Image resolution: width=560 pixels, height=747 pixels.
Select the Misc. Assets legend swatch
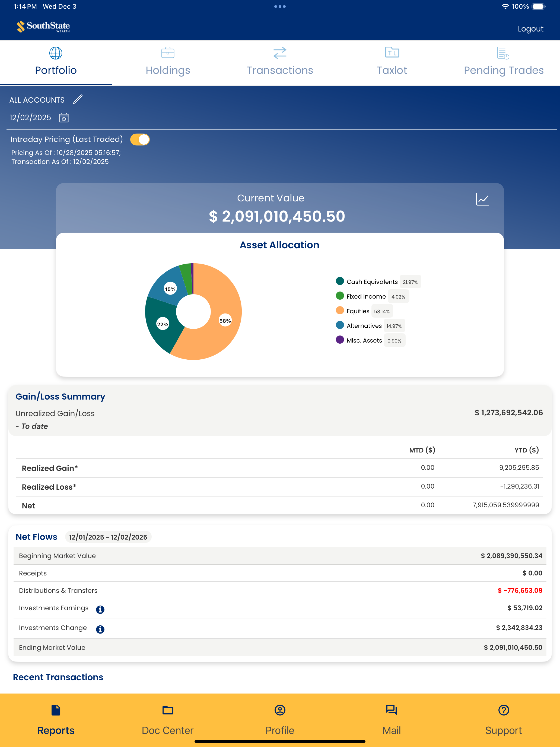340,340
